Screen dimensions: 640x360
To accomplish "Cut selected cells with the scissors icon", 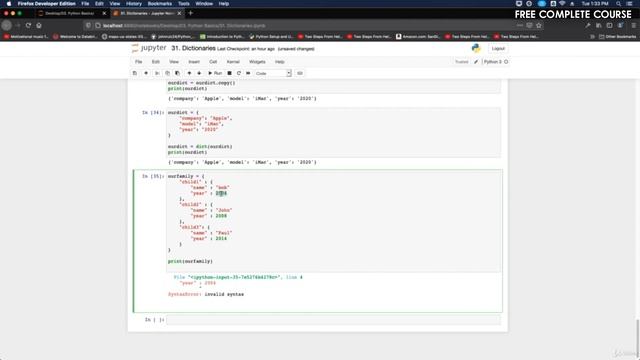I will (x=157, y=73).
